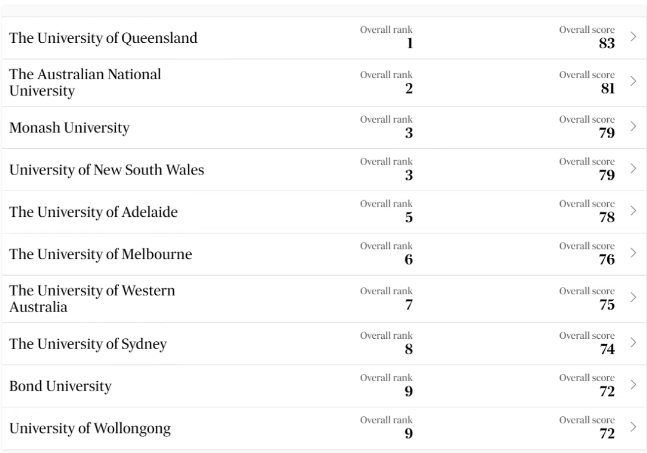647x453 pixels.
Task: Open University of New South Wales link
Action: 106,170
